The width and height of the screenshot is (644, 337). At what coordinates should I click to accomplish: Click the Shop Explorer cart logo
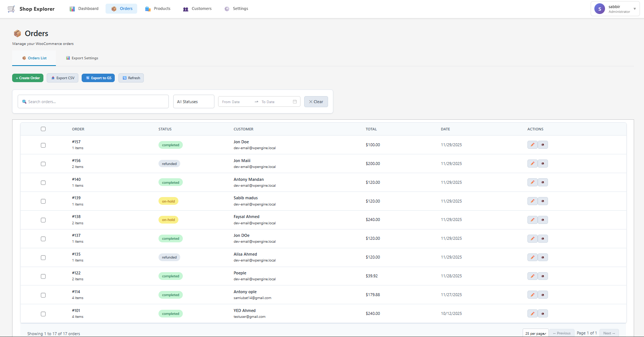pyautogui.click(x=11, y=9)
